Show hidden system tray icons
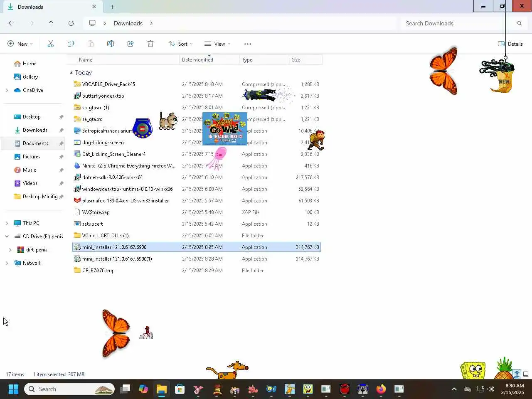The width and height of the screenshot is (532, 399). pos(454,389)
